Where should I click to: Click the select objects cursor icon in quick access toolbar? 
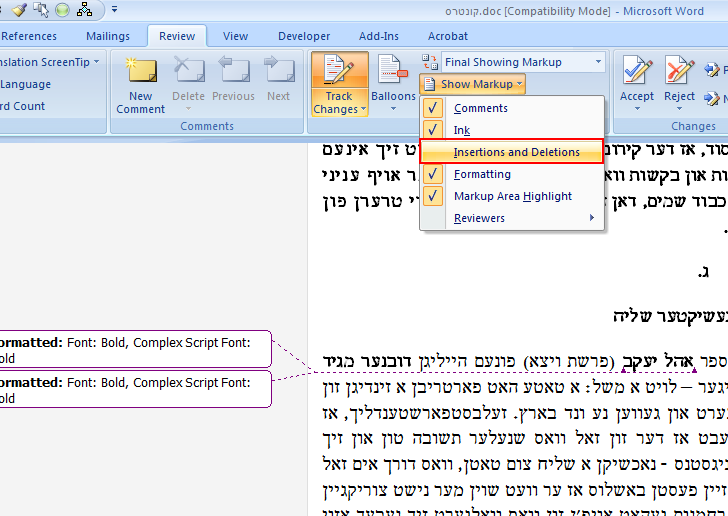(41, 9)
